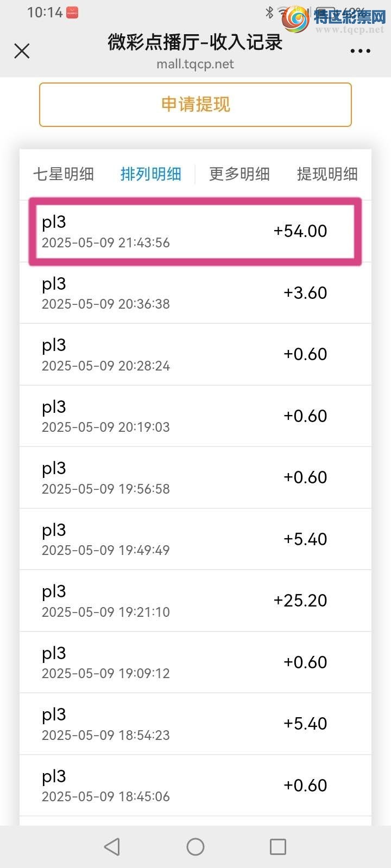Viewport: 391px width, 868px height.
Task: Select the pl3 entry at 20:36:38
Action: pos(195,293)
